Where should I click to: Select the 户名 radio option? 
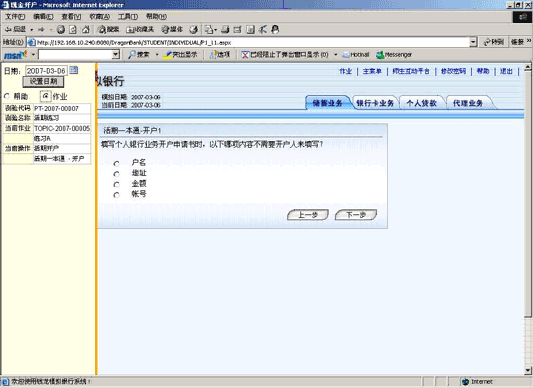[117, 164]
